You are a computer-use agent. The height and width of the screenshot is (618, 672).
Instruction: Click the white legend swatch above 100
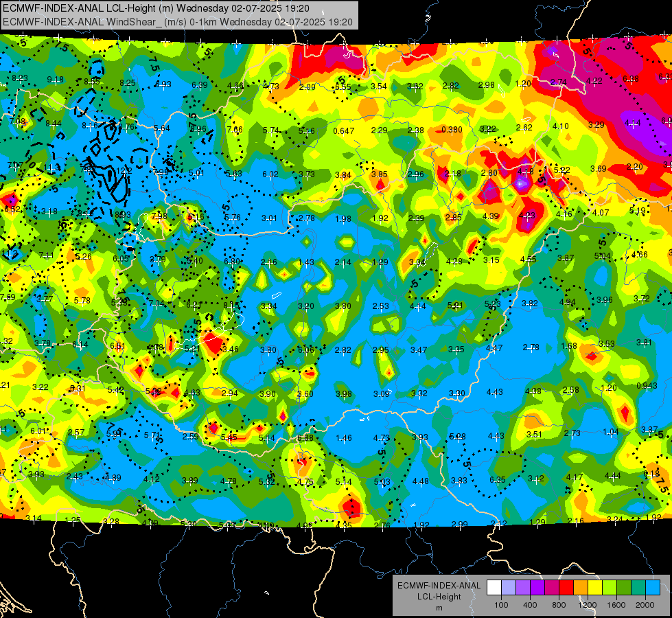coord(494,588)
